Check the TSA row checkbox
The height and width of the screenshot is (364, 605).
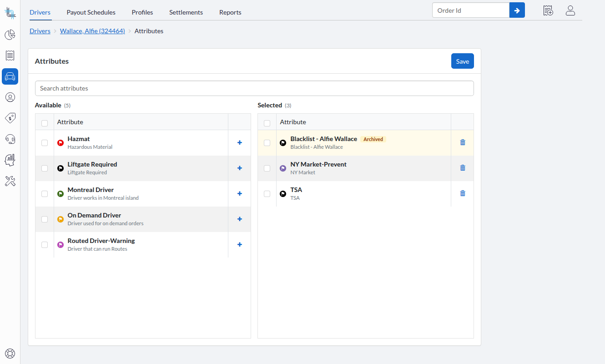[267, 194]
